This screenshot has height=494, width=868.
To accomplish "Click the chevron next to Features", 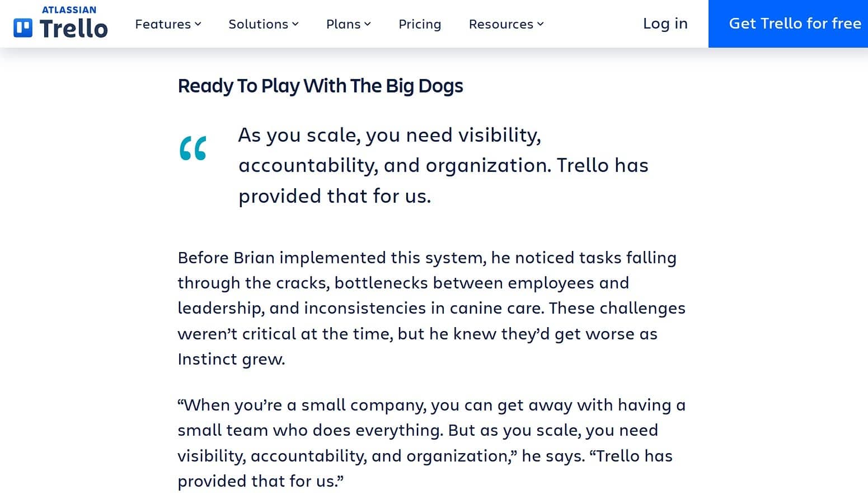I will (x=198, y=24).
